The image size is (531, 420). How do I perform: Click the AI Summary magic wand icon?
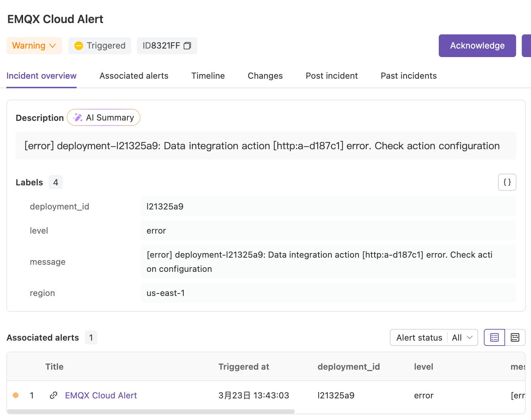tap(78, 118)
